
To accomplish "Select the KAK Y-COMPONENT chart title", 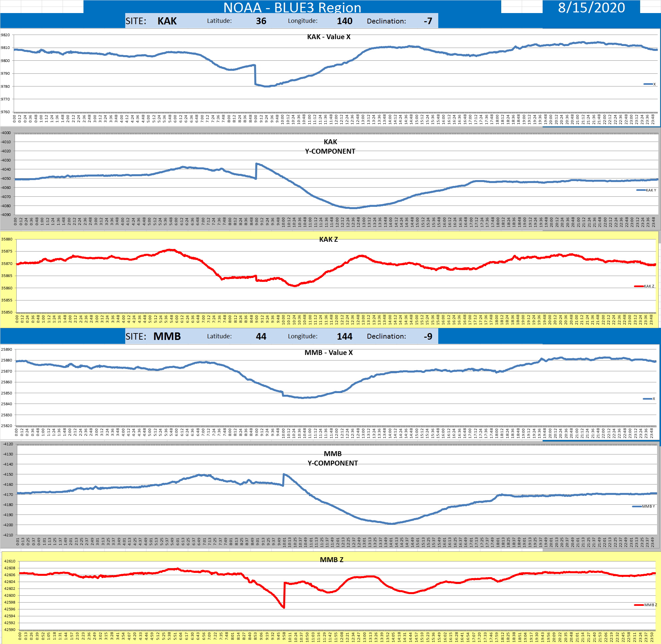I will point(330,146).
